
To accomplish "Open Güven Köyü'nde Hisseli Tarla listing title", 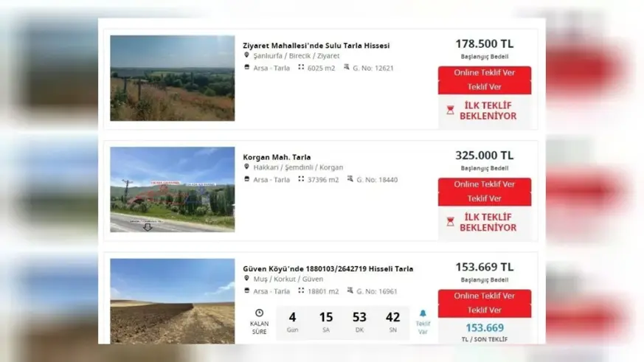I will pyautogui.click(x=328, y=269).
